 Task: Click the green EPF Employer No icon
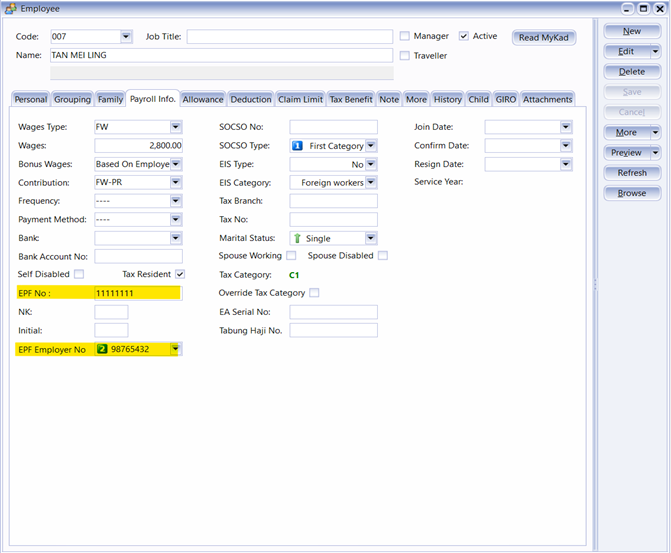[102, 349]
